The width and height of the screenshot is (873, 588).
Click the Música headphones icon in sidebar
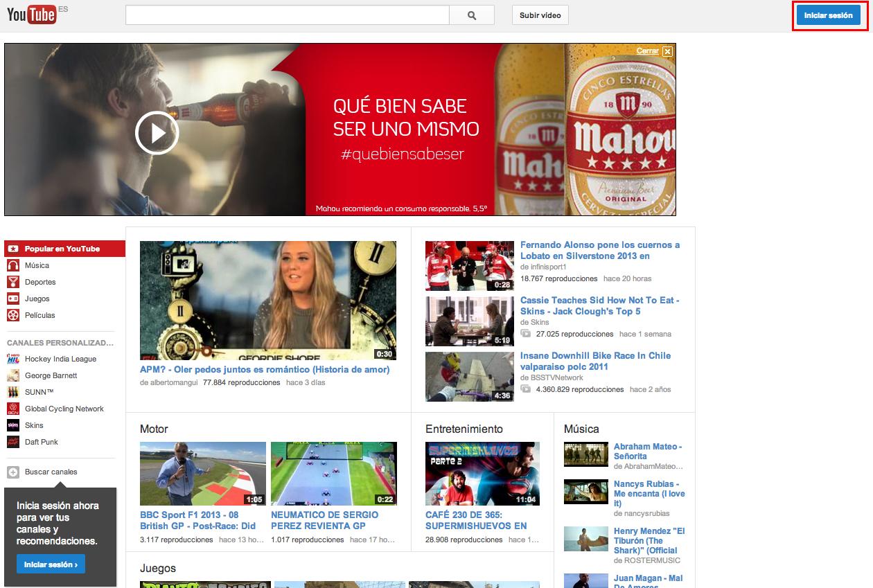pyautogui.click(x=13, y=266)
